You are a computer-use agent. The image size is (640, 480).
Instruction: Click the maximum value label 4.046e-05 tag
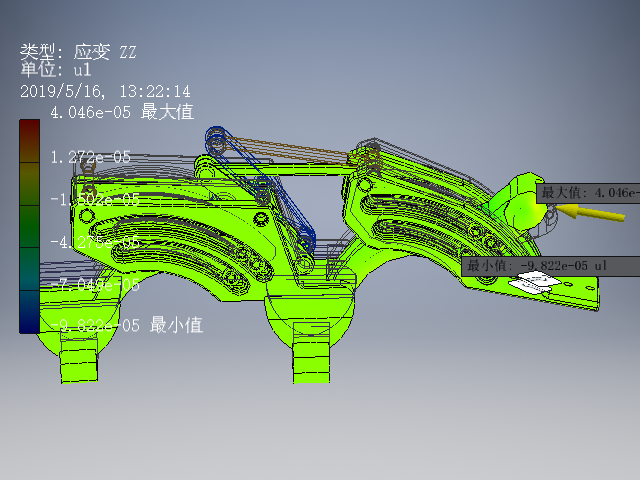point(588,193)
